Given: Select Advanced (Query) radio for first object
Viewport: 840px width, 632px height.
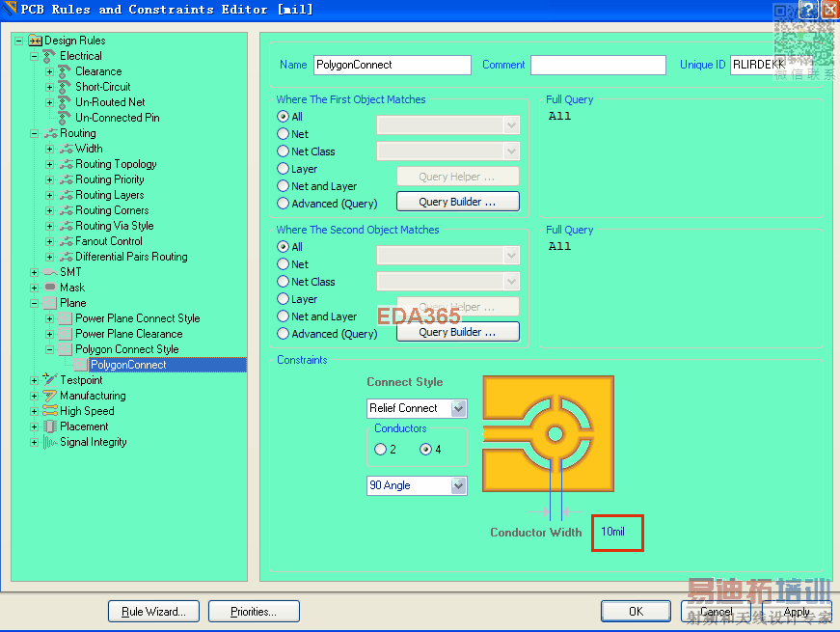Looking at the screenshot, I should click(283, 204).
